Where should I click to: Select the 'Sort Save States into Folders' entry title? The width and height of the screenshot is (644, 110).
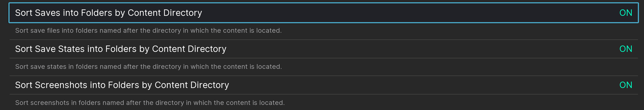(120, 49)
